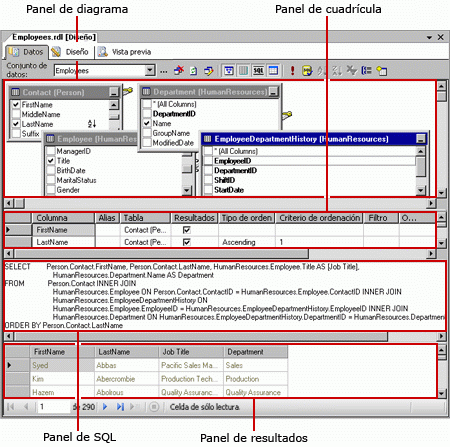The width and height of the screenshot is (450, 447).
Task: Click the remove filter toolbar icon
Action: [x=351, y=70]
